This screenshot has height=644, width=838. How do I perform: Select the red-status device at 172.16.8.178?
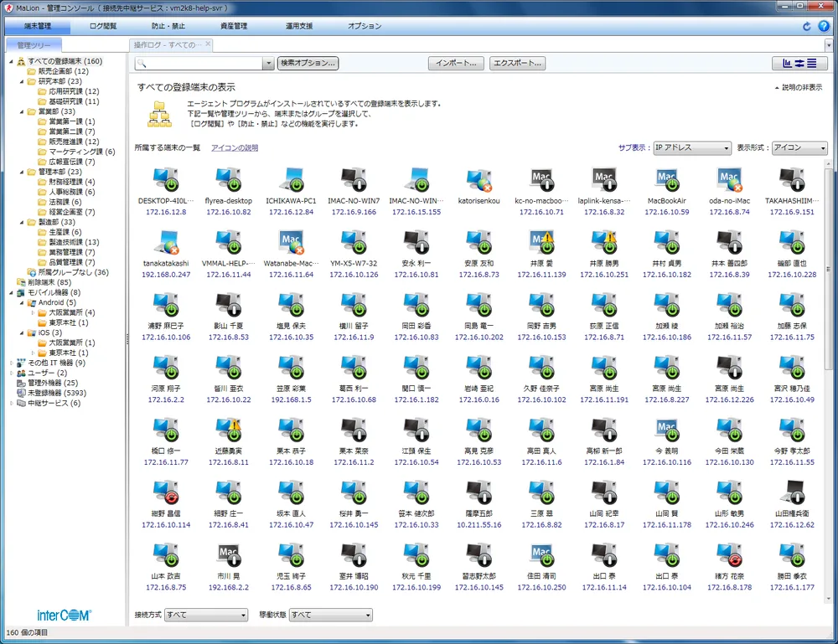click(x=730, y=555)
